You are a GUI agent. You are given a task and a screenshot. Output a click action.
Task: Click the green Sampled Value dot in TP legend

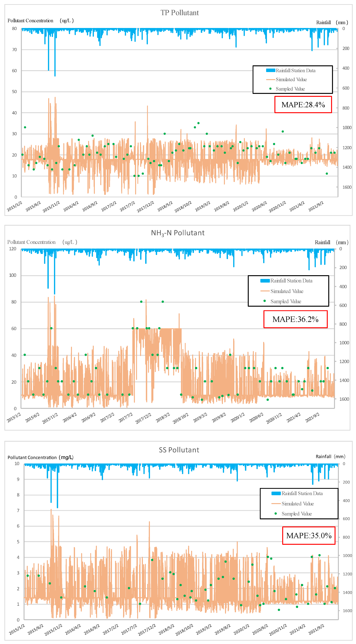click(270, 89)
